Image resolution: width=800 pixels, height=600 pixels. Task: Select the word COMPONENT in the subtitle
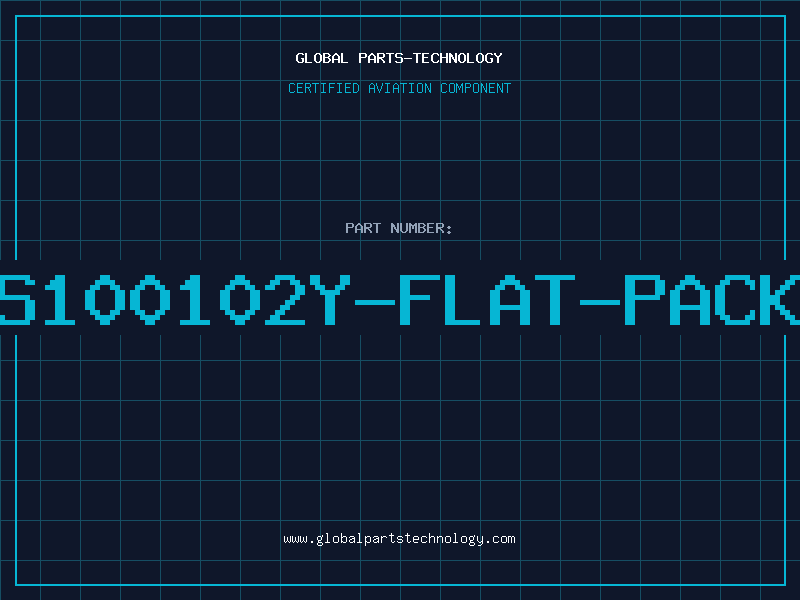coord(476,88)
